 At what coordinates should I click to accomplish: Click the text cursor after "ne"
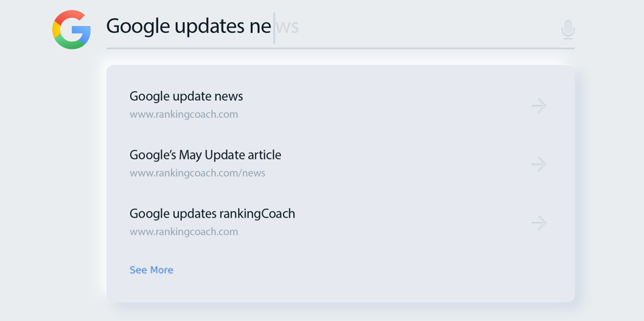[274, 27]
